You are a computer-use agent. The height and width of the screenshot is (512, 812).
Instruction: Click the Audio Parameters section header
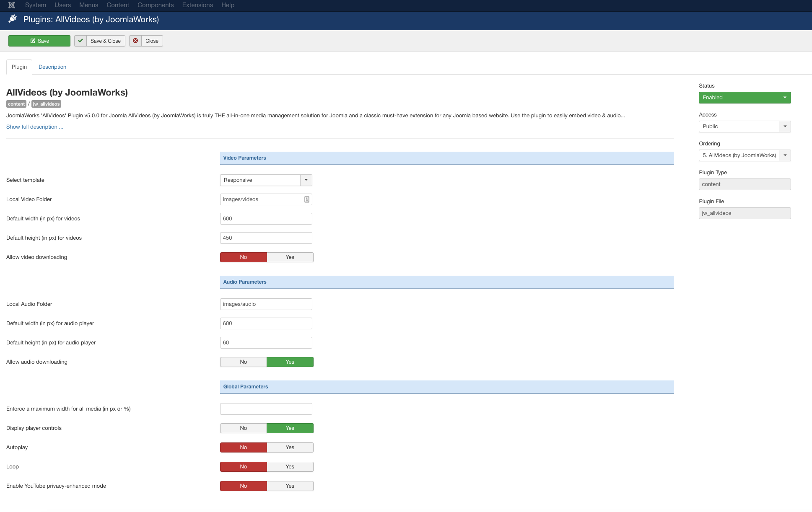447,282
